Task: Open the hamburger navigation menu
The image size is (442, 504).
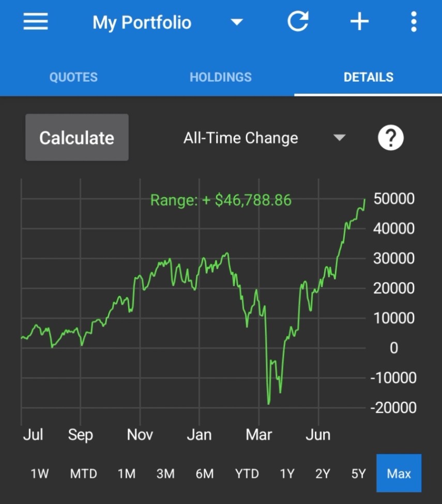Action: click(36, 22)
